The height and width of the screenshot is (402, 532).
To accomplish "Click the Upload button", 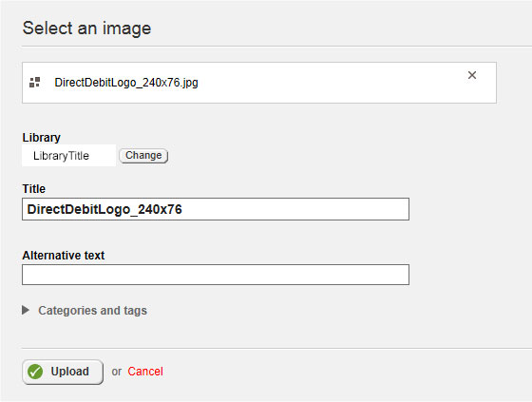I will click(x=63, y=372).
